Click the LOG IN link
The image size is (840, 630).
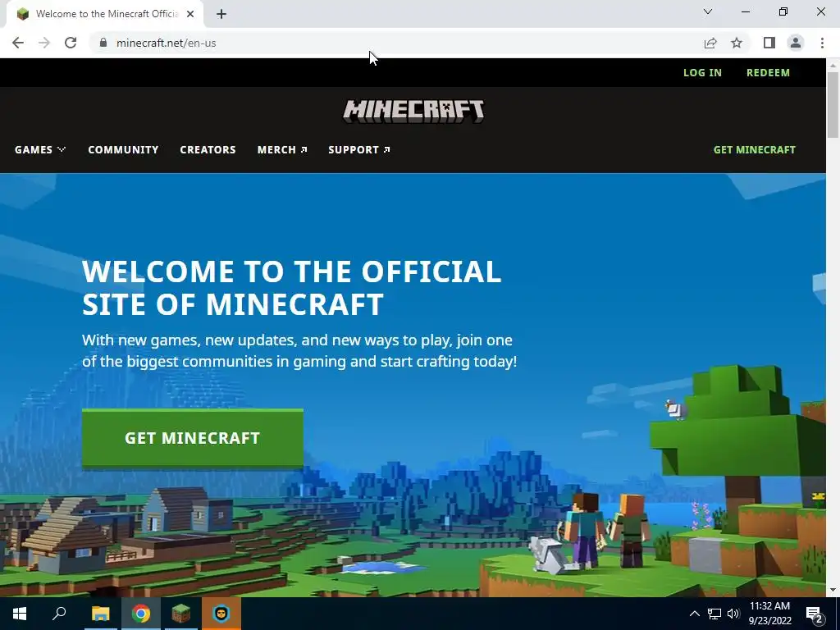pos(702,73)
